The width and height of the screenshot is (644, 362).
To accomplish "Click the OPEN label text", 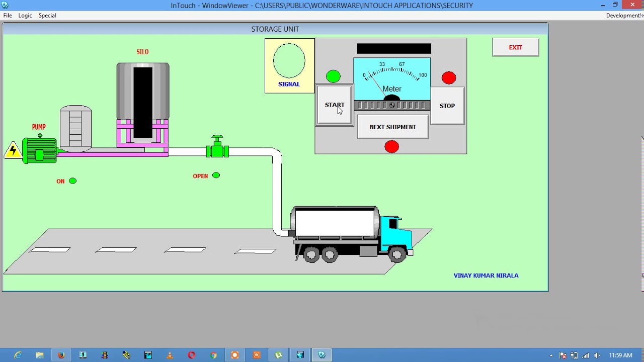I will point(200,176).
